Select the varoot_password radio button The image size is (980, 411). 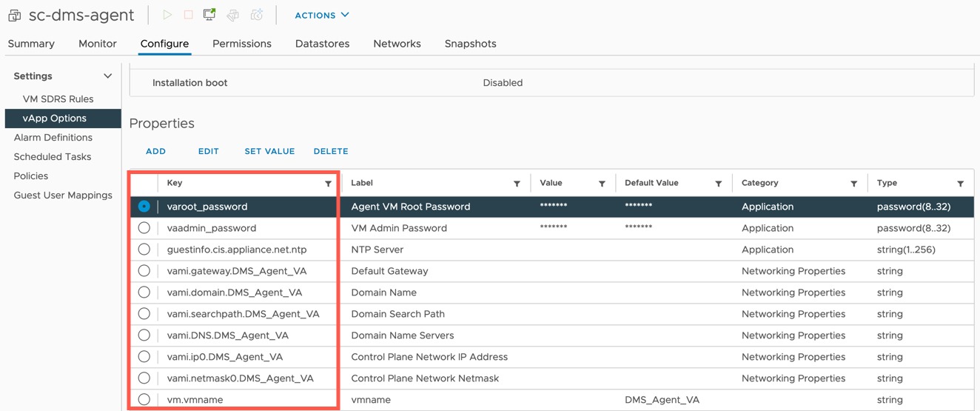pos(144,207)
